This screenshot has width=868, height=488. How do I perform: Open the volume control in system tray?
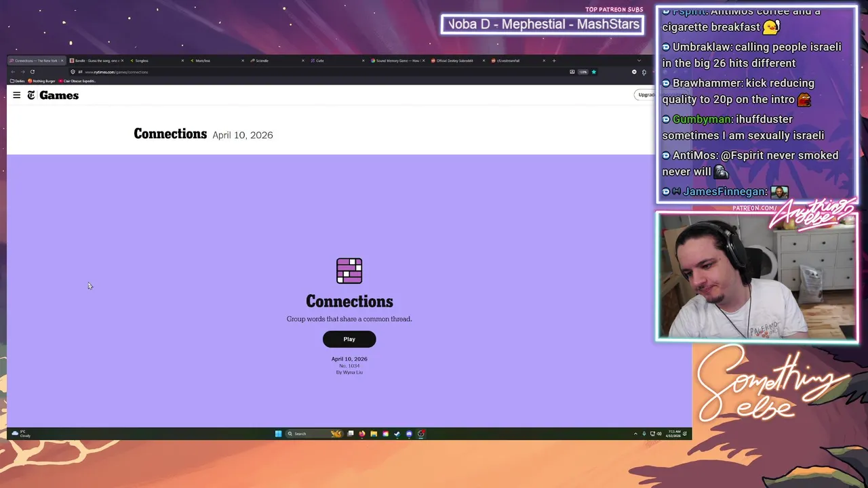coord(659,434)
